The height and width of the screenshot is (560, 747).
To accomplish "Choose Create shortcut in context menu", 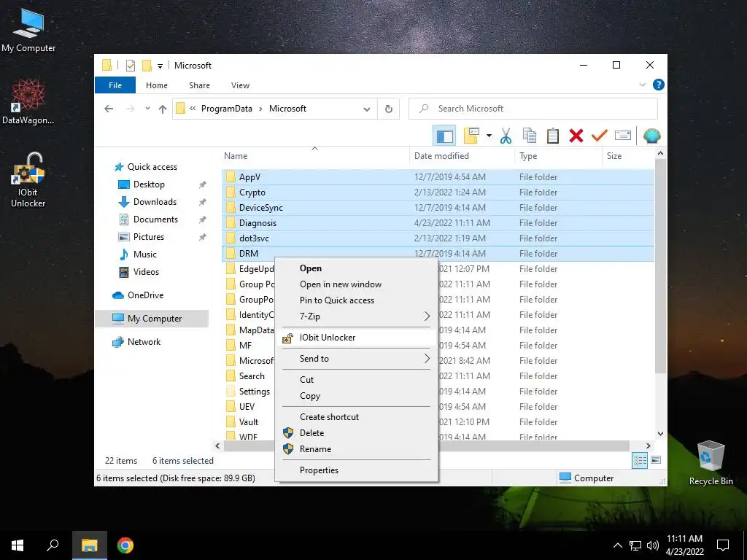I will pyautogui.click(x=357, y=416).
